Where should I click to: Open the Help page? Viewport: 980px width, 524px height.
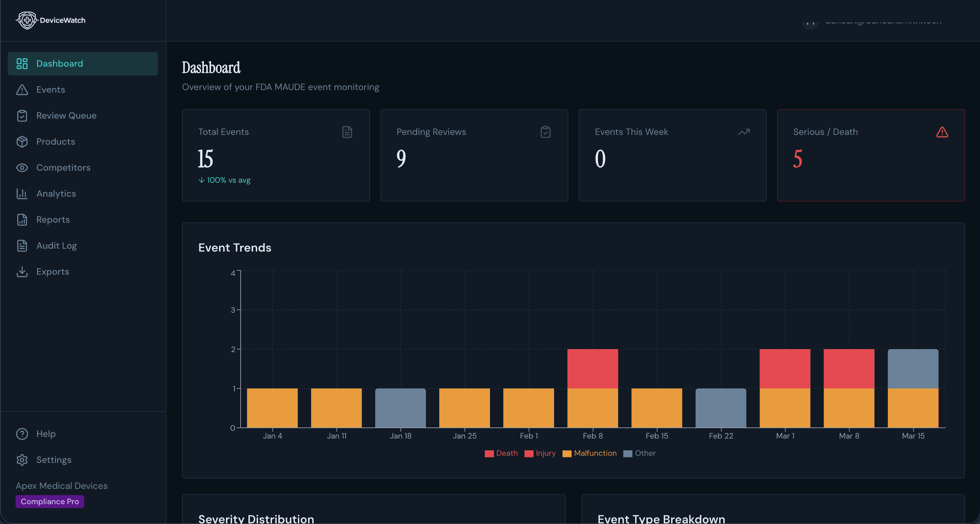click(46, 434)
